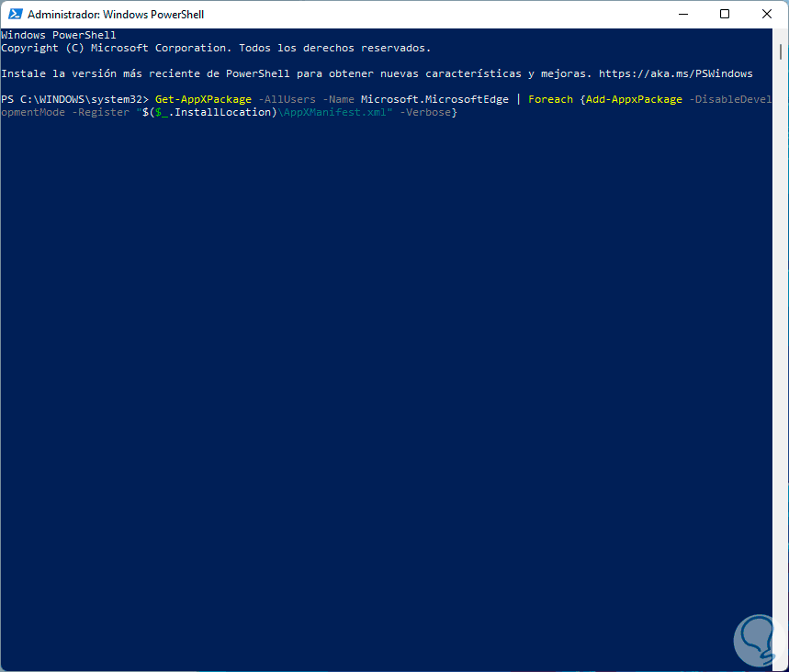Click the -Register parameter text
Viewport: 789px width, 672px height.
[x=101, y=112]
